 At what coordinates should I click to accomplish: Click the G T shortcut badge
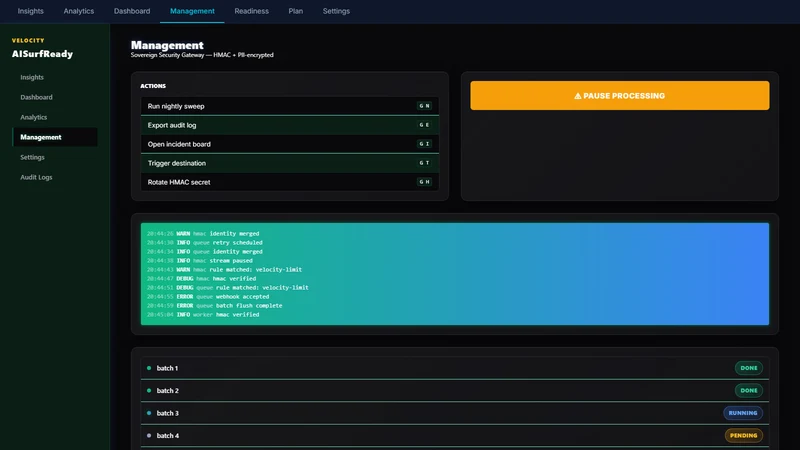424,163
